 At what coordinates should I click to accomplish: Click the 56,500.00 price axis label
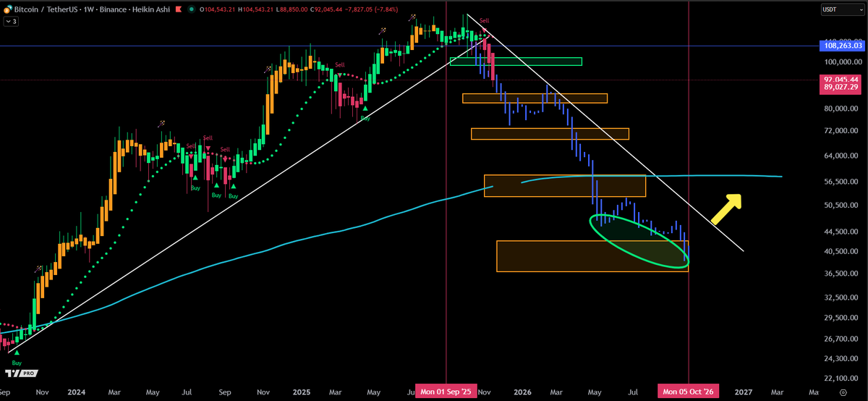843,182
